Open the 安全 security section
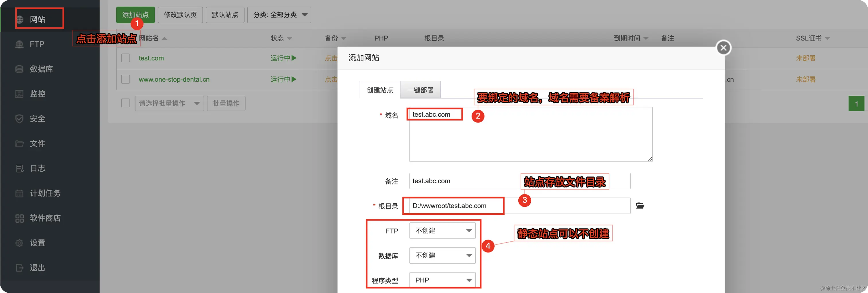Screen dimensions: 868x293 tap(37, 118)
